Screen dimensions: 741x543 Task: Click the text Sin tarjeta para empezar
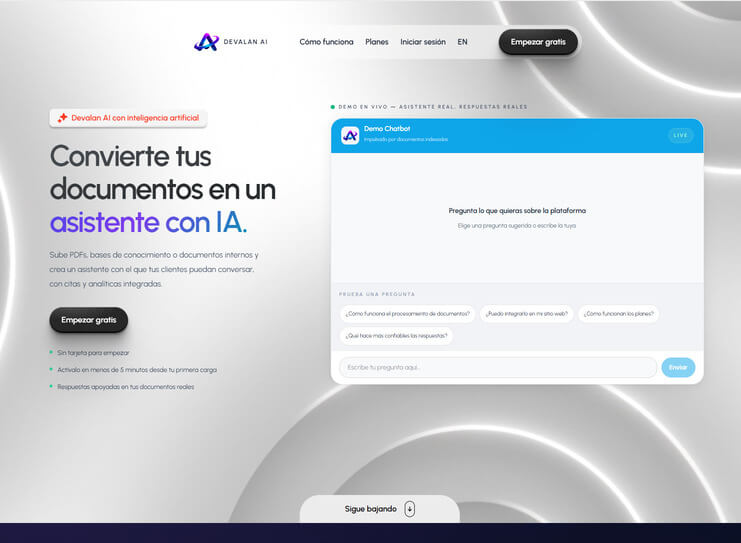[x=93, y=353]
